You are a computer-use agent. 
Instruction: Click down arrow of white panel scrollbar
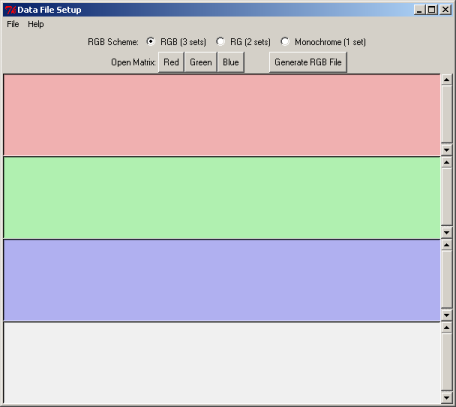pos(447,398)
